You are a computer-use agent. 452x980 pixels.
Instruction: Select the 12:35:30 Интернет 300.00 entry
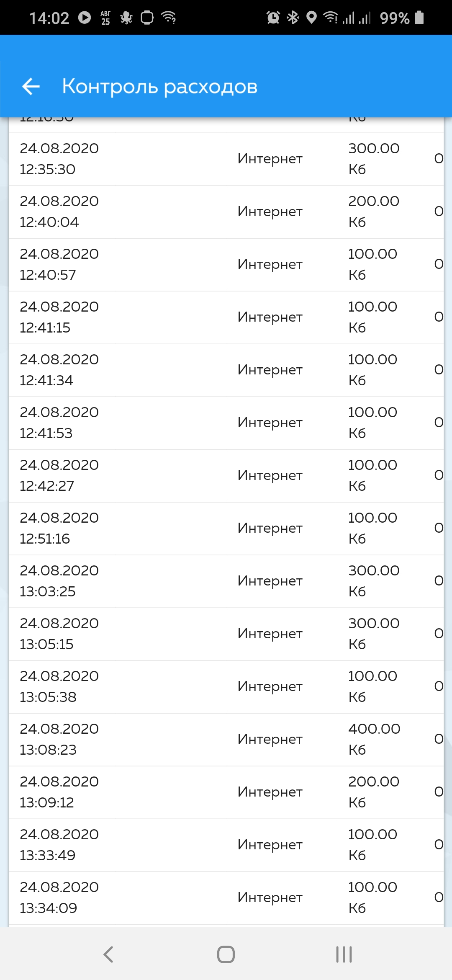pyautogui.click(x=226, y=159)
